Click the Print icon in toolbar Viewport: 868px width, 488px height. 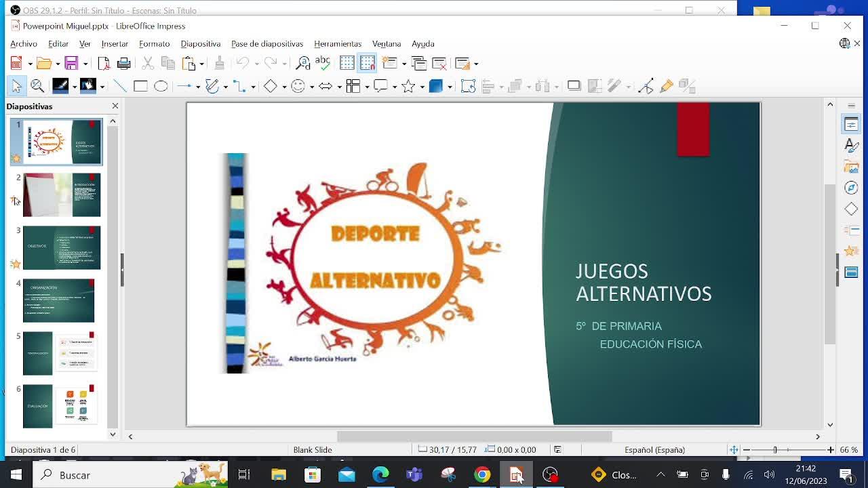[123, 63]
